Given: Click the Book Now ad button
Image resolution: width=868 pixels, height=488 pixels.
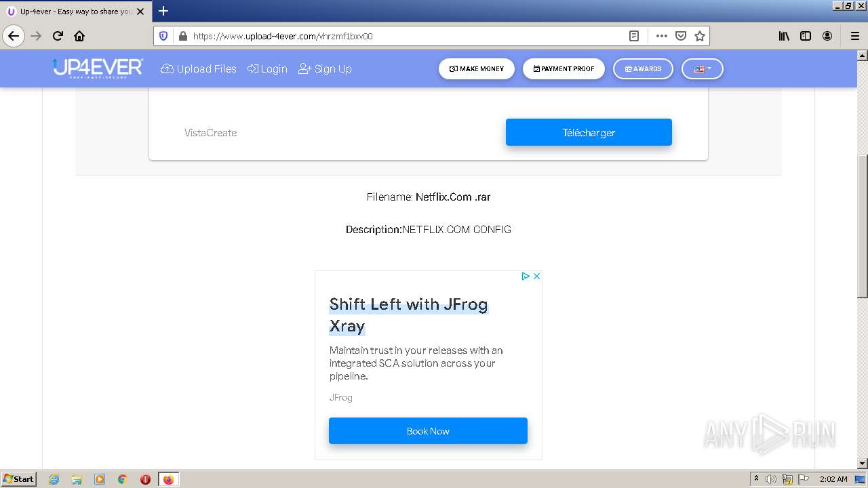Looking at the screenshot, I should coord(428,431).
